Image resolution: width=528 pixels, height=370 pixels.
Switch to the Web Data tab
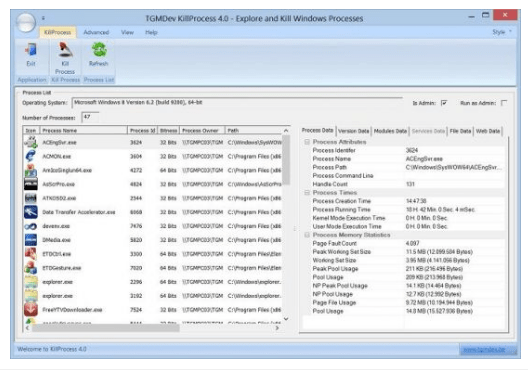[488, 131]
